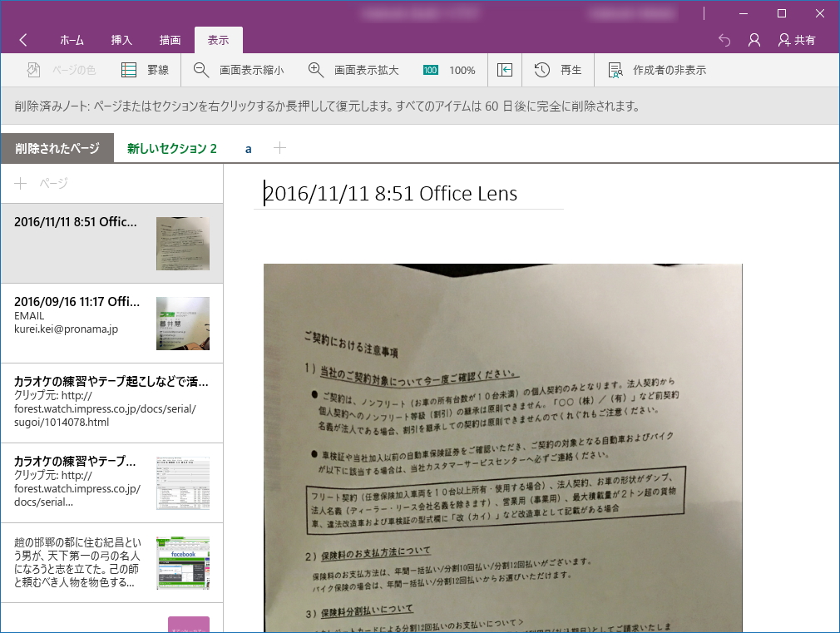Screen dimensions: 840x633
Task: Add a new page with + ページ
Action: click(39, 184)
